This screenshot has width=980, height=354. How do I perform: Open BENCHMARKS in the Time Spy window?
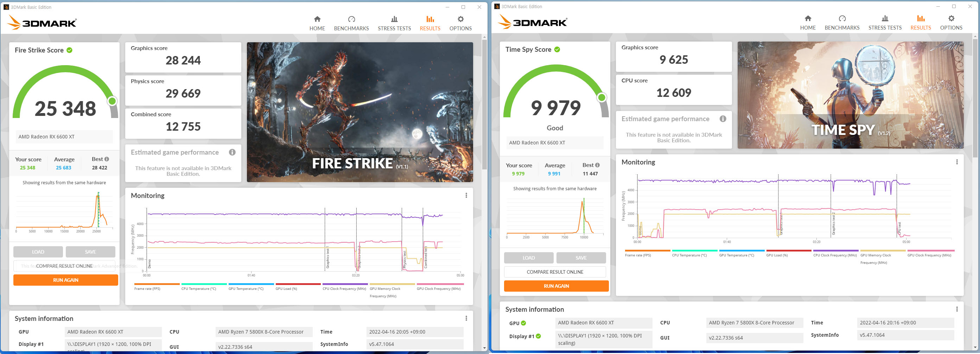pyautogui.click(x=842, y=23)
